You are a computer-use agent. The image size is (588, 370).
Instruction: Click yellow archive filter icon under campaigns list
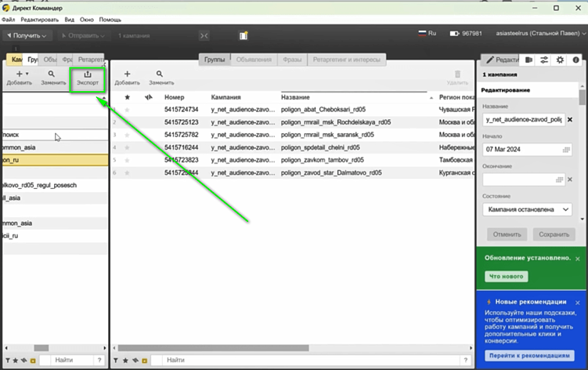click(33, 361)
